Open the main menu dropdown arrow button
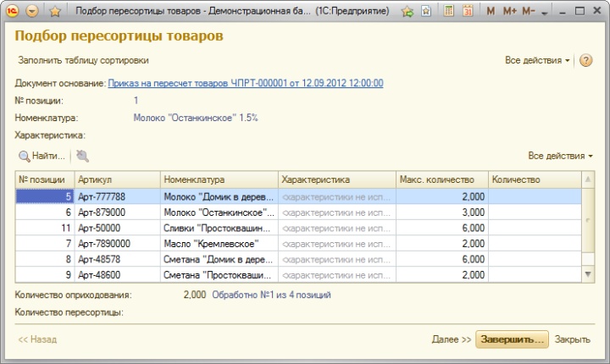This screenshot has width=610, height=364. coord(32,11)
